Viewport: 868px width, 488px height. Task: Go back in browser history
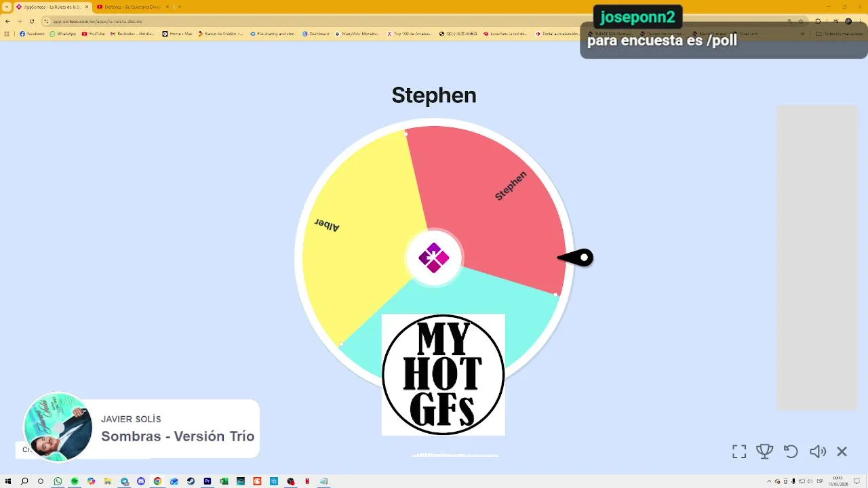pyautogui.click(x=7, y=21)
